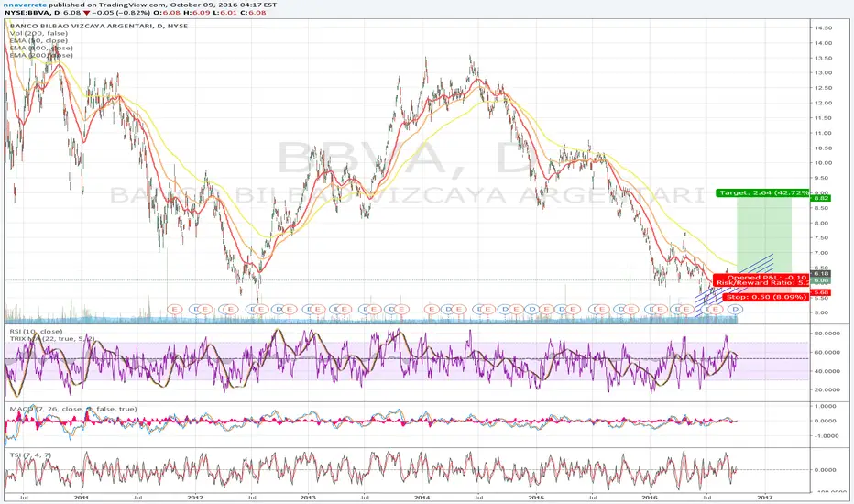This screenshot has height=504, width=854.
Task: Click the TSI (7, 4, 7) indicator label
Action: 30,455
